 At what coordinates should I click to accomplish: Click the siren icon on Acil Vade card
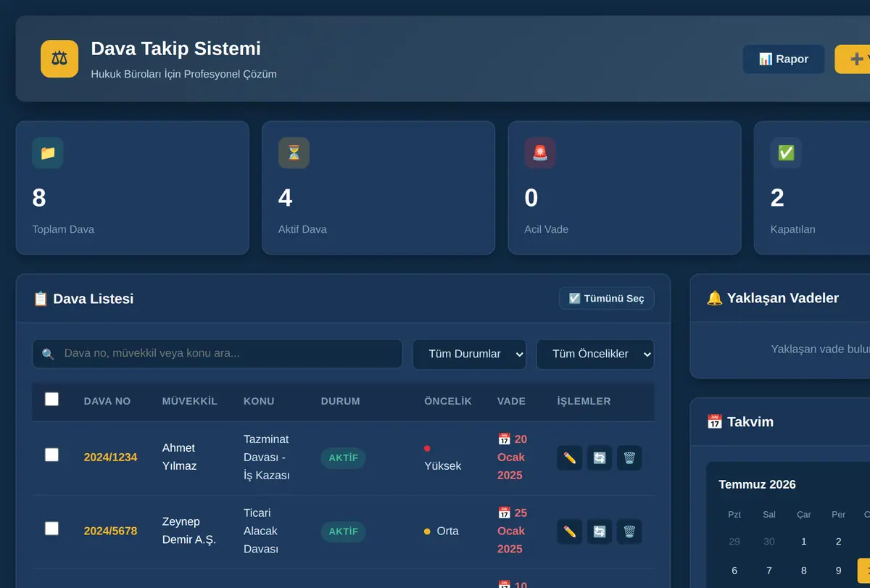[x=540, y=153]
